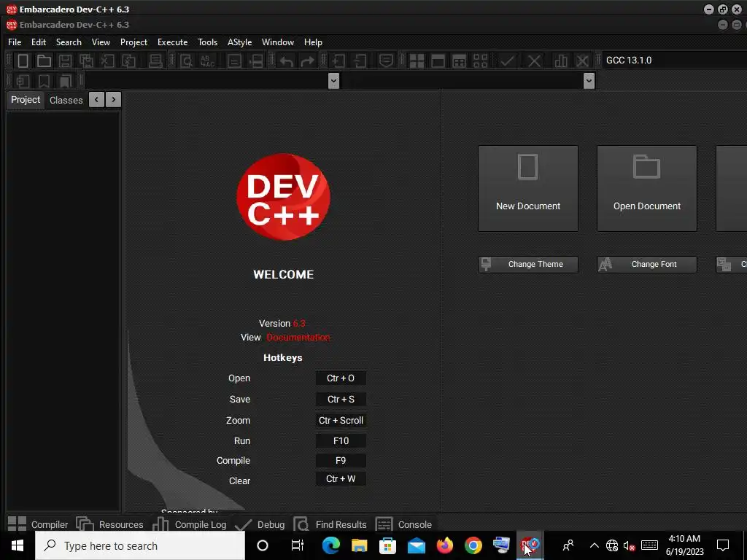
Task: Click the Close All files icon
Action: [x=128, y=61]
